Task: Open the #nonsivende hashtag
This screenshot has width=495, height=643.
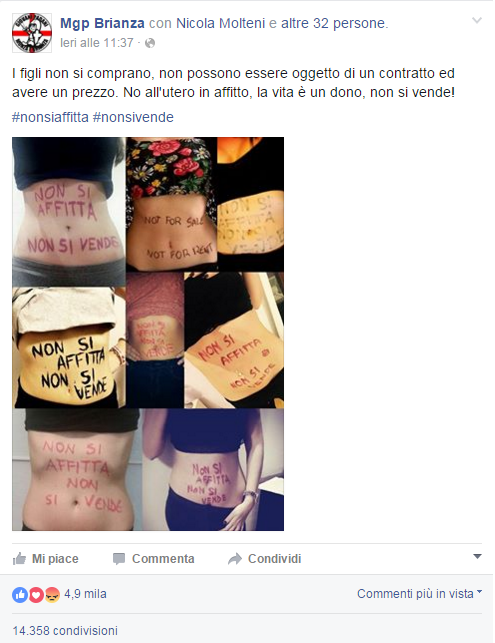Action: [x=133, y=117]
